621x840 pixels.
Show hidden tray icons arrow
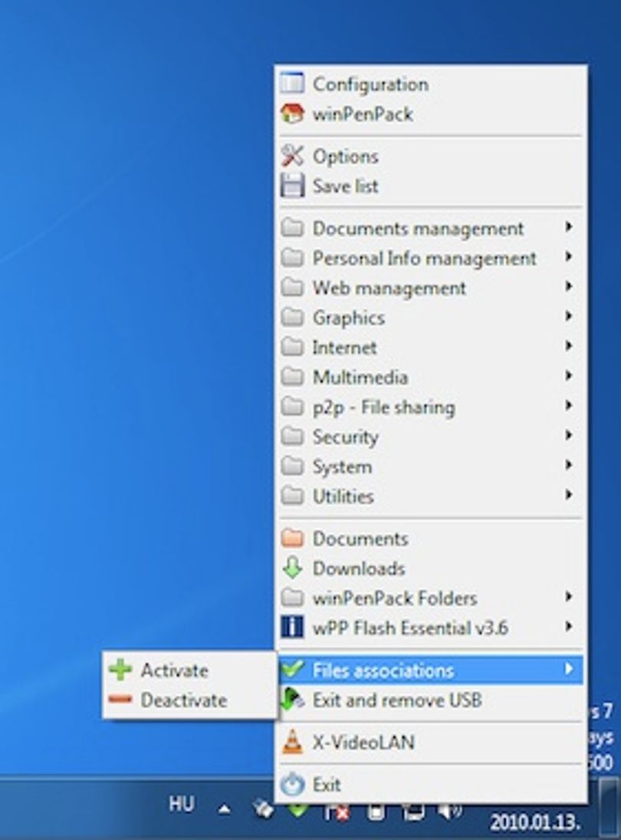coord(225,809)
